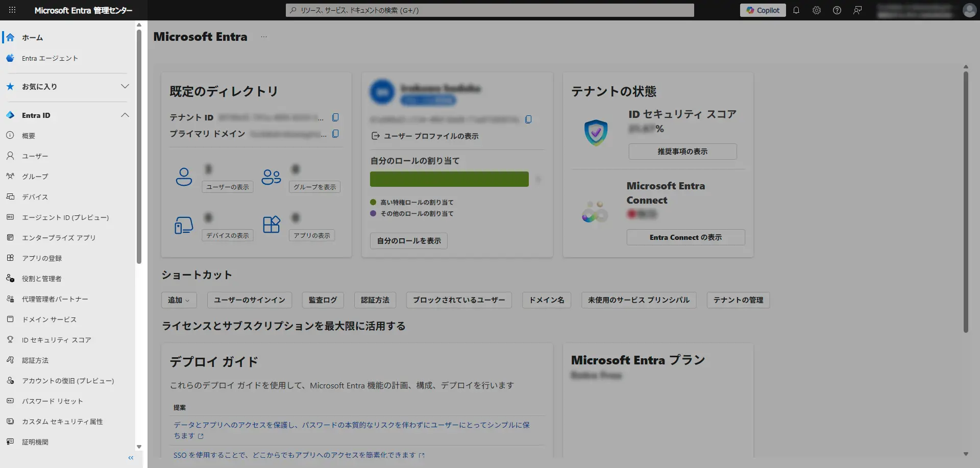980x468 pixels.
Task: Open settings gear icon
Action: pos(817,10)
